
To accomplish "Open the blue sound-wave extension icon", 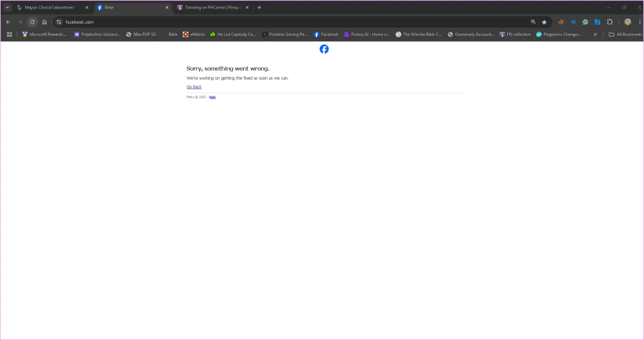I will tap(573, 22).
